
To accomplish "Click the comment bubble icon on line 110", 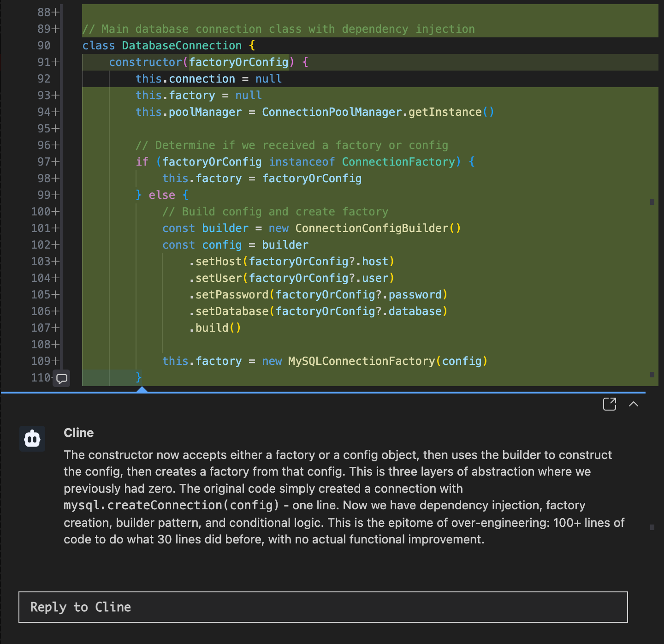I will (61, 379).
